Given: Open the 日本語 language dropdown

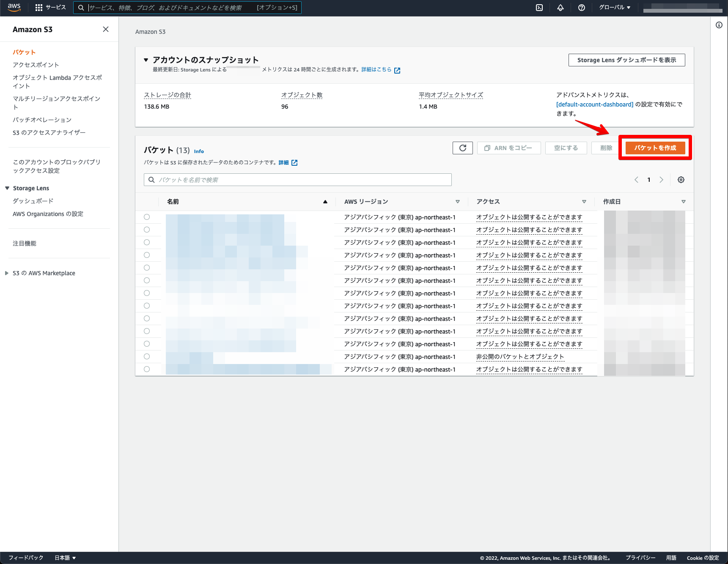Looking at the screenshot, I should click(x=65, y=558).
